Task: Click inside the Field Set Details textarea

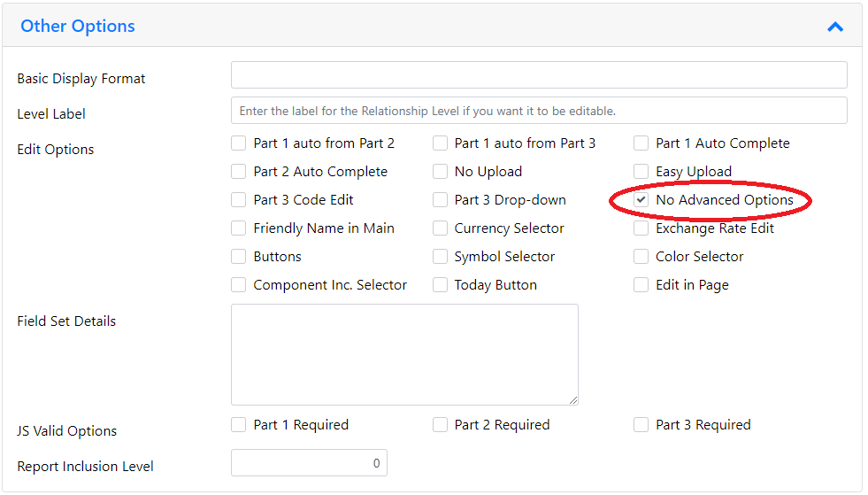Action: pyautogui.click(x=404, y=354)
